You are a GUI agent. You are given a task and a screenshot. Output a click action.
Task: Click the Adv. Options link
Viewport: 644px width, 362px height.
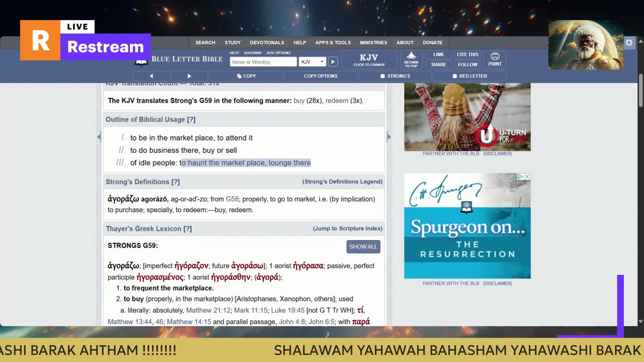coord(278,53)
